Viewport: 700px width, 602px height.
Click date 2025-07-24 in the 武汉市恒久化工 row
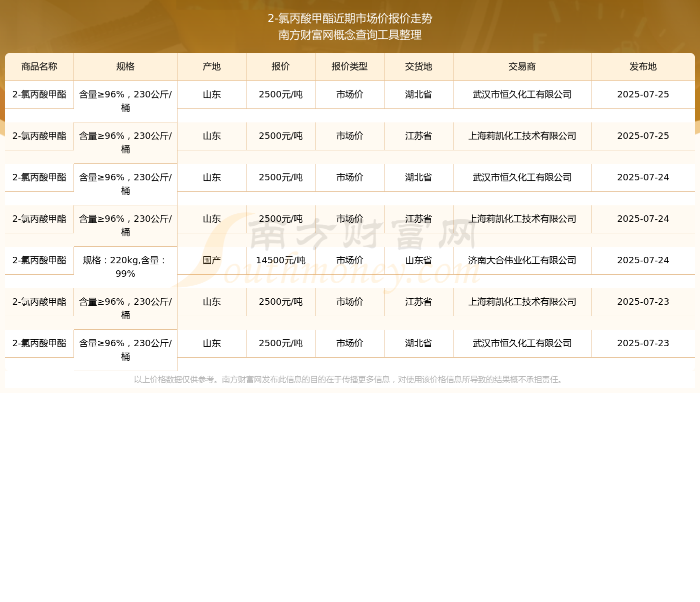click(x=643, y=177)
